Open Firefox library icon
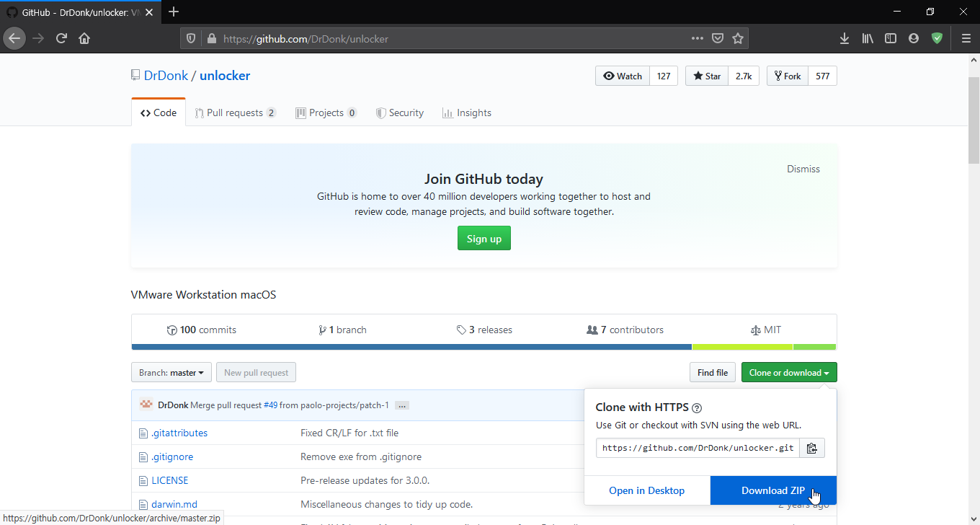Screen dimensions: 980x525 (868, 38)
